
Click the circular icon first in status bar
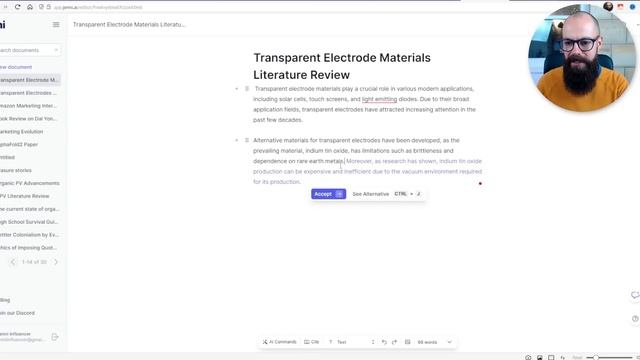click(528, 358)
